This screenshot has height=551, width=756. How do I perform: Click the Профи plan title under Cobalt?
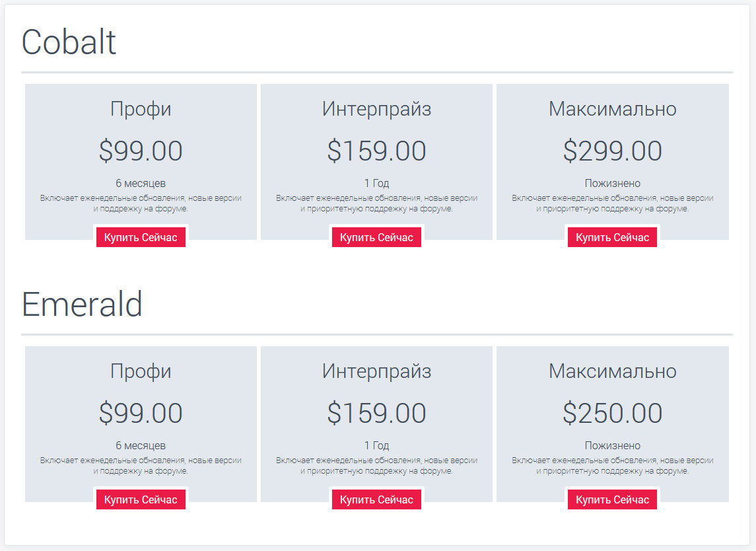[x=141, y=109]
